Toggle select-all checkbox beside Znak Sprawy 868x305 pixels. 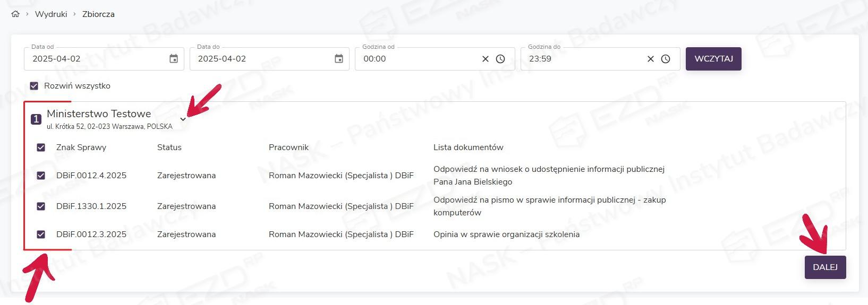[41, 147]
